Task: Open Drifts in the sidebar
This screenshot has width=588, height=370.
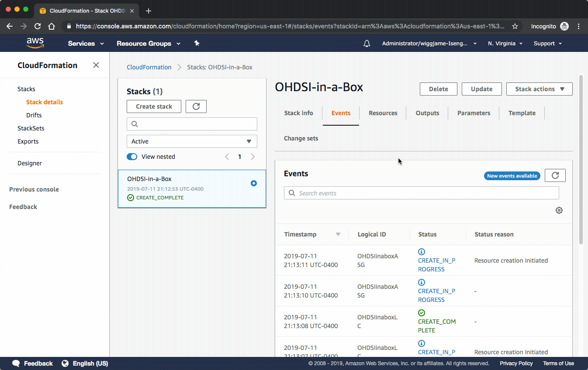Action: click(34, 115)
